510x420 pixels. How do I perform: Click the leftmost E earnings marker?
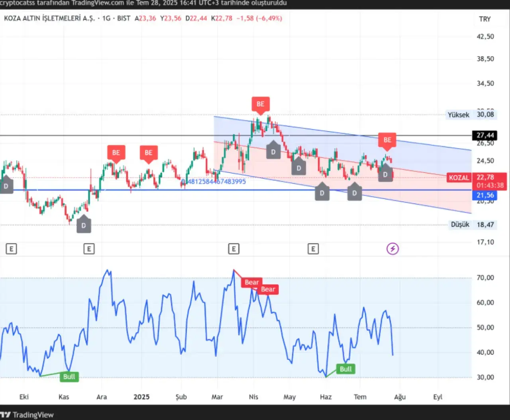11,249
